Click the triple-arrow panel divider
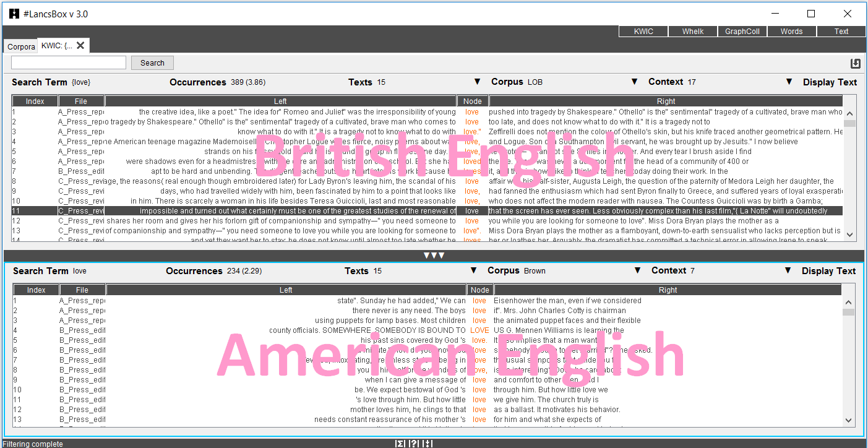The width and height of the screenshot is (868, 448). [433, 256]
